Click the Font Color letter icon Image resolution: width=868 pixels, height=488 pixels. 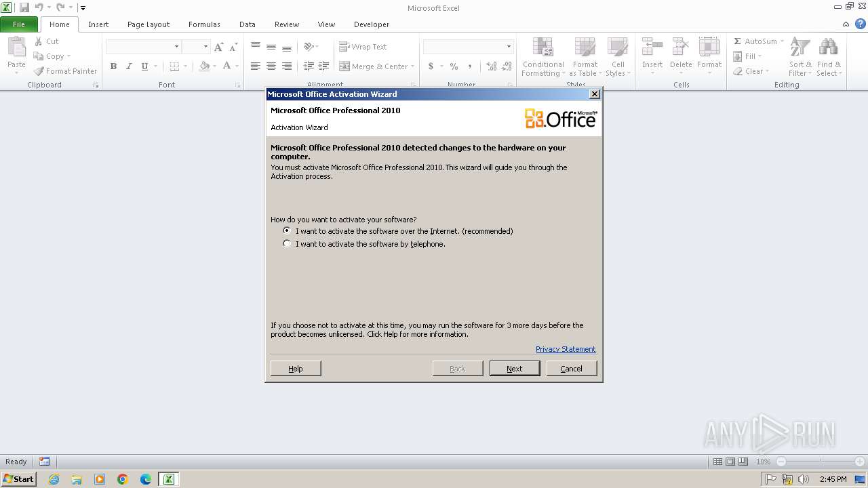pyautogui.click(x=226, y=66)
